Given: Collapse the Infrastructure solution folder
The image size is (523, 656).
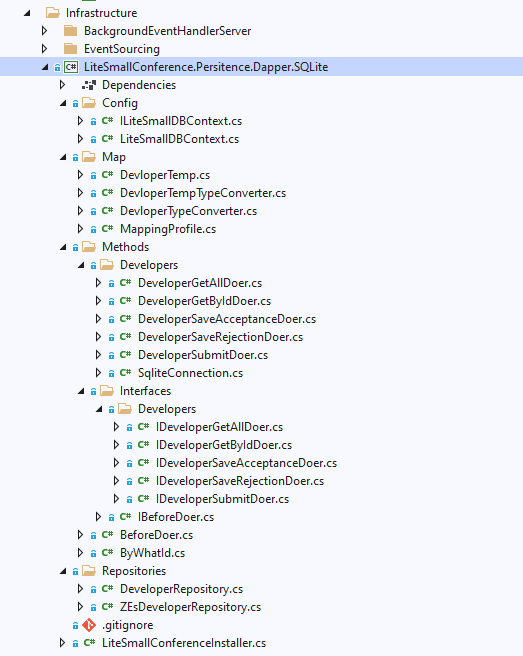Looking at the screenshot, I should point(27,13).
